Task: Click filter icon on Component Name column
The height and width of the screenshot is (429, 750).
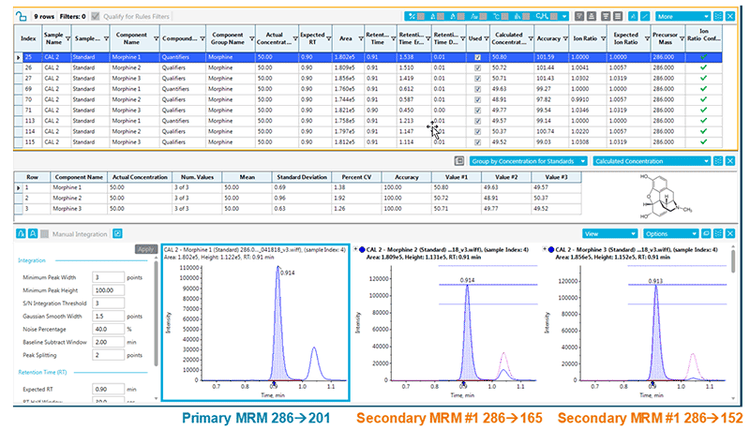Action: click(x=154, y=39)
